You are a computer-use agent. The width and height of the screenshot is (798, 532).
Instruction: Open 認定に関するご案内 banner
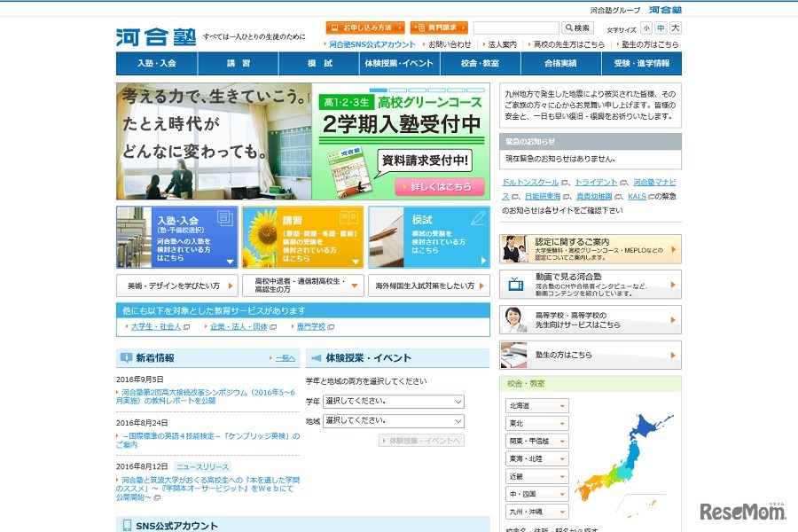[x=591, y=249]
